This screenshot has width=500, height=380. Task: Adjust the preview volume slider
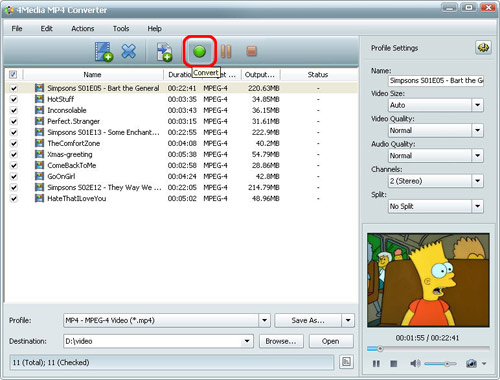point(441,364)
